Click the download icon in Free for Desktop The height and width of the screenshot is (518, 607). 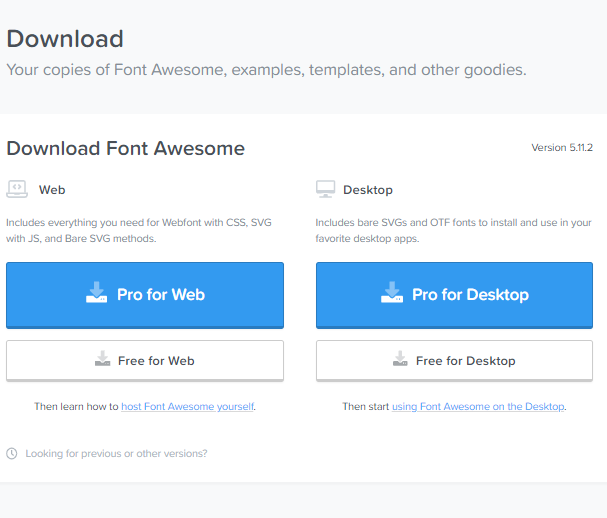tap(400, 358)
